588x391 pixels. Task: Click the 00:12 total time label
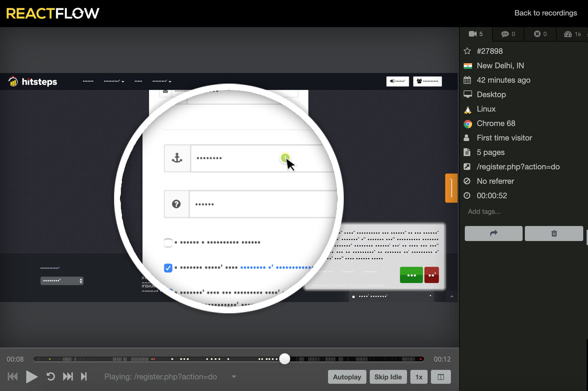tap(442, 359)
